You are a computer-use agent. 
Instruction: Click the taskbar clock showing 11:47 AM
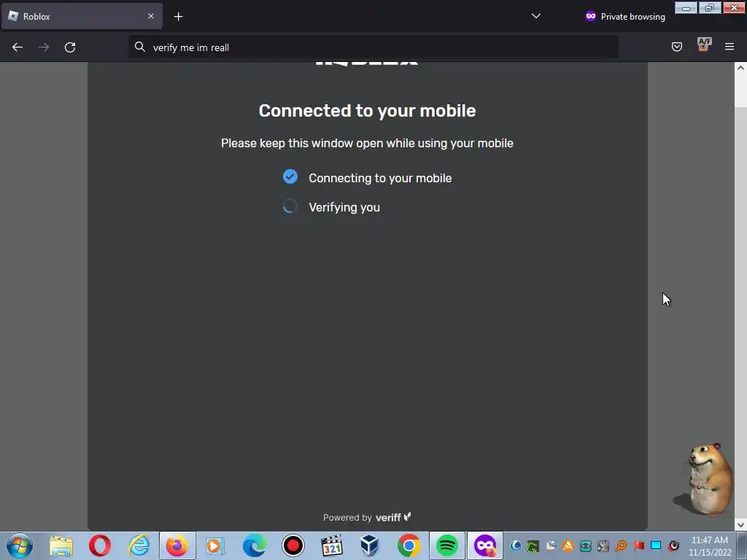click(710, 546)
